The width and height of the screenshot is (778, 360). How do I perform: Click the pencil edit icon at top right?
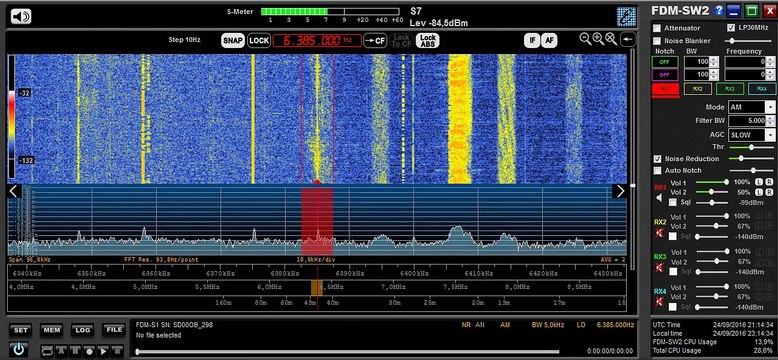(626, 16)
